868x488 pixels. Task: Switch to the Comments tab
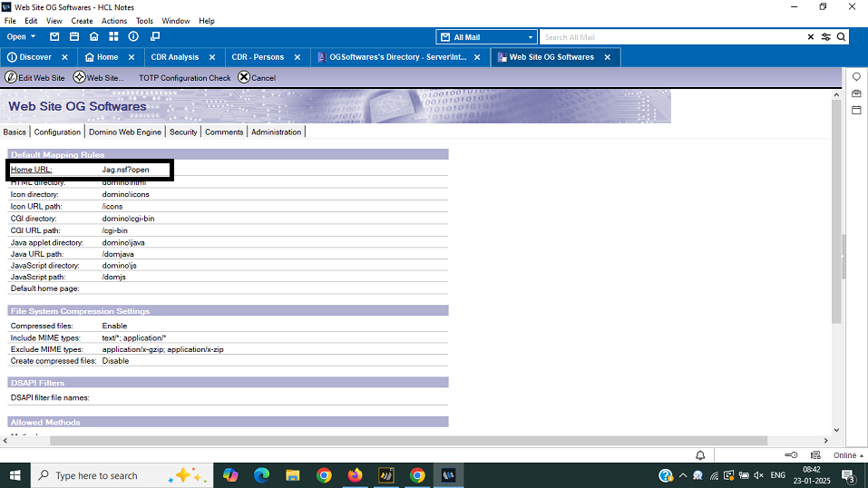coord(224,132)
